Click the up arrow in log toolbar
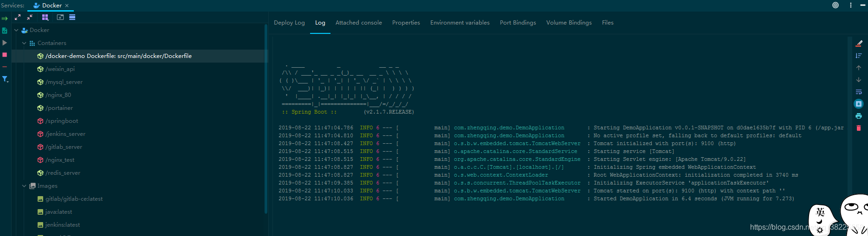 click(859, 68)
